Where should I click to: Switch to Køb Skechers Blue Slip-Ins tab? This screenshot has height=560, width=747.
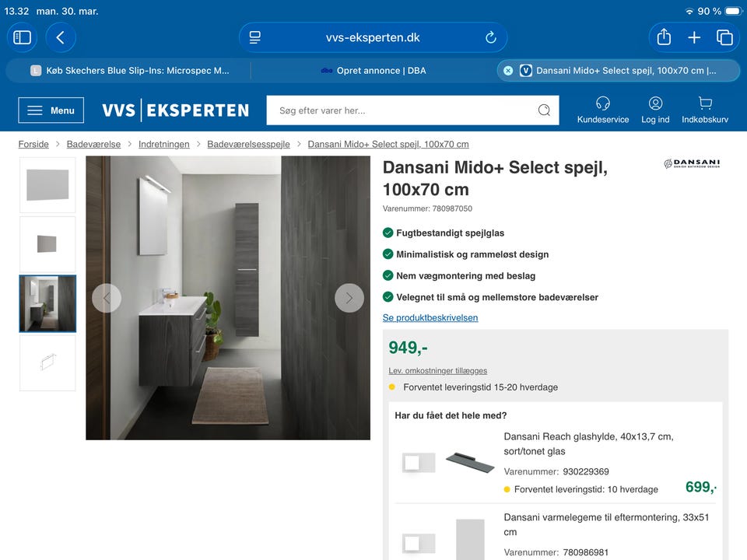pos(128,71)
